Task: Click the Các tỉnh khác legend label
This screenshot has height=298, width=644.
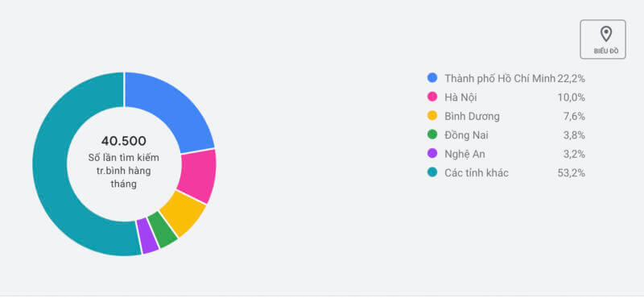Action: pos(477,173)
